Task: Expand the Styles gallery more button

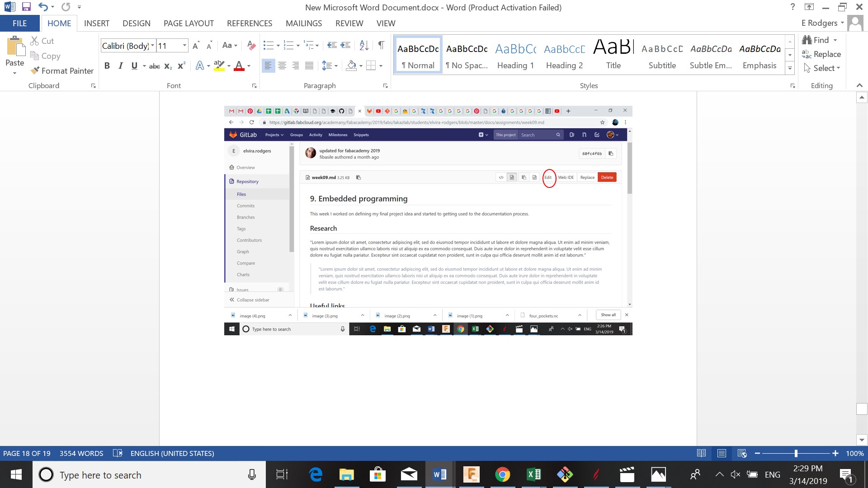Action: point(790,69)
